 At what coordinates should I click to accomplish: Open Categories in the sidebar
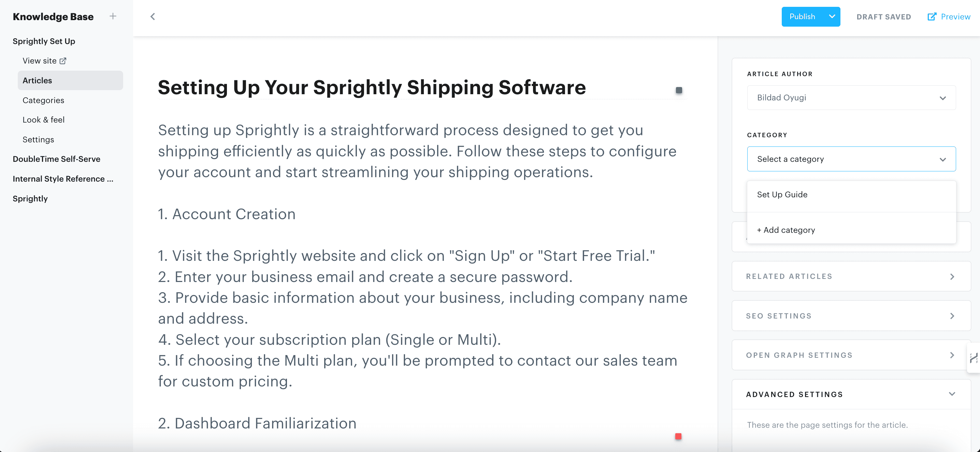[43, 100]
